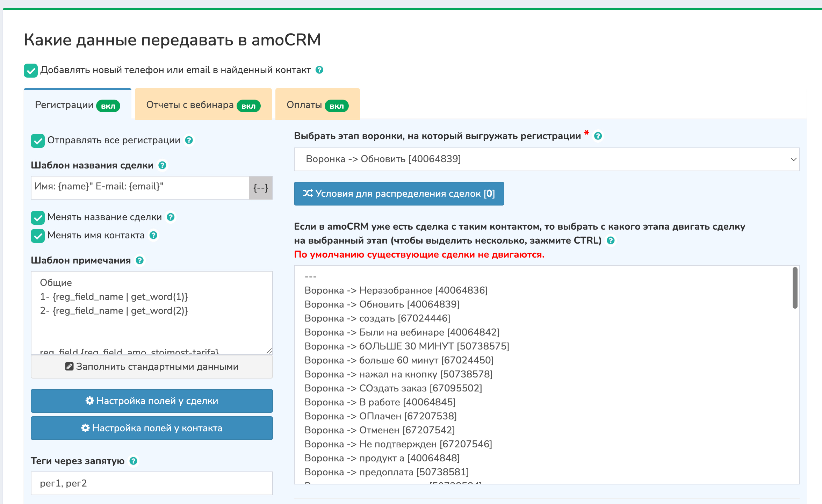Viewport: 822px width, 504px height.
Task: Open funnel stage dropdown 'Воронка -> Обновить'
Action: [546, 159]
